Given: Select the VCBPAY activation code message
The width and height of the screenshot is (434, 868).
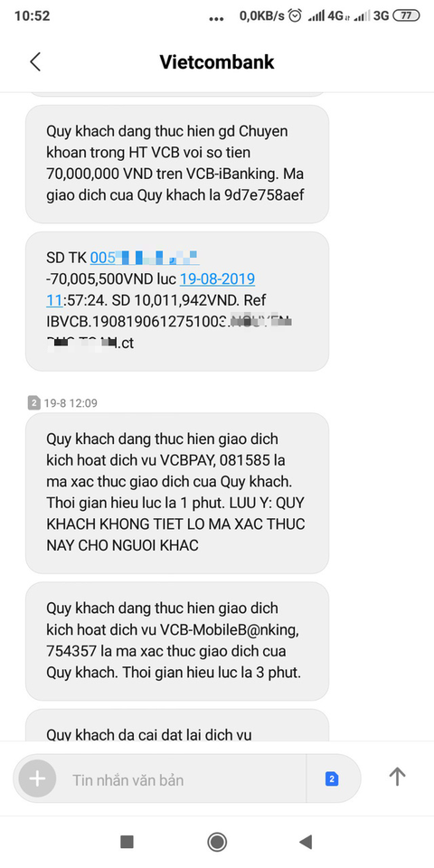Looking at the screenshot, I should [x=177, y=493].
